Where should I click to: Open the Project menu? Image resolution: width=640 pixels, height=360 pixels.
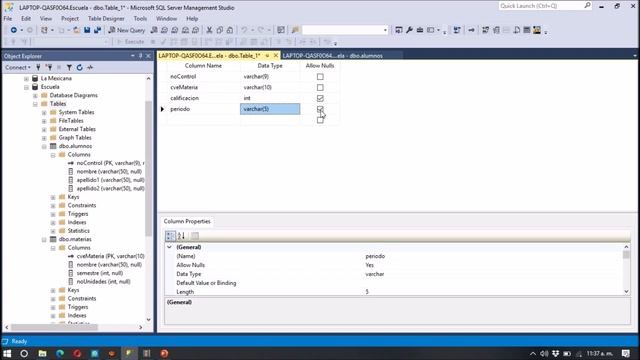tap(70, 18)
